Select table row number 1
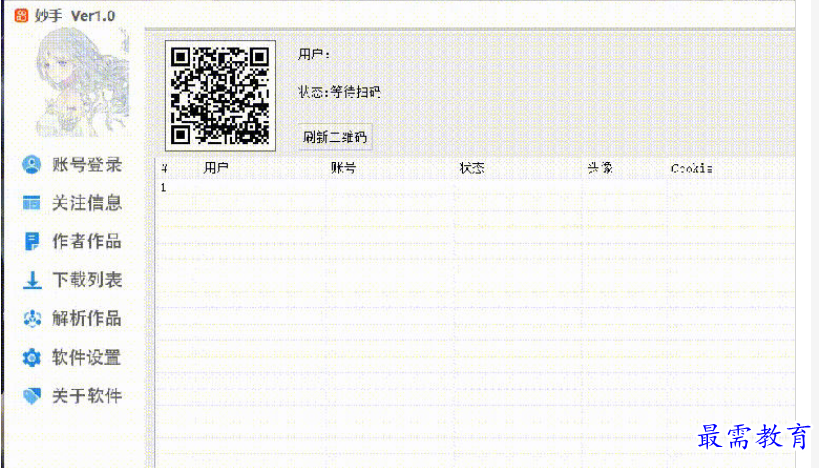The image size is (819, 468). click(475, 188)
